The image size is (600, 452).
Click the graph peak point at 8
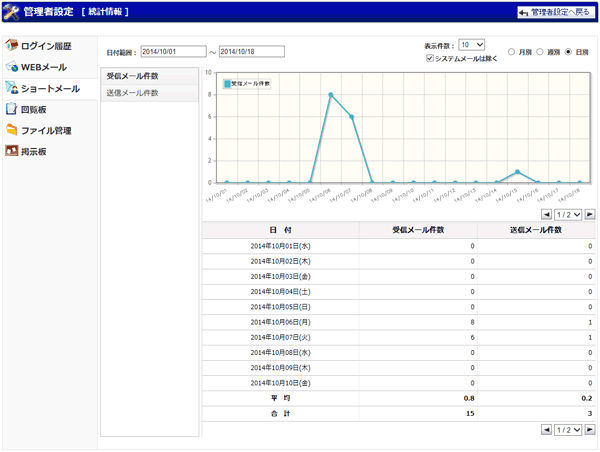(x=331, y=95)
